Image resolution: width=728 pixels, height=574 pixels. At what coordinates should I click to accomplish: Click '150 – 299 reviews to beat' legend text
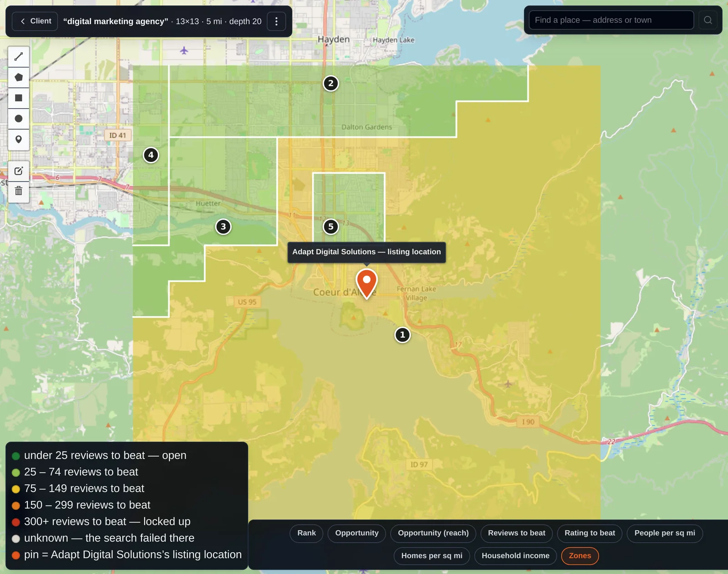click(x=87, y=505)
